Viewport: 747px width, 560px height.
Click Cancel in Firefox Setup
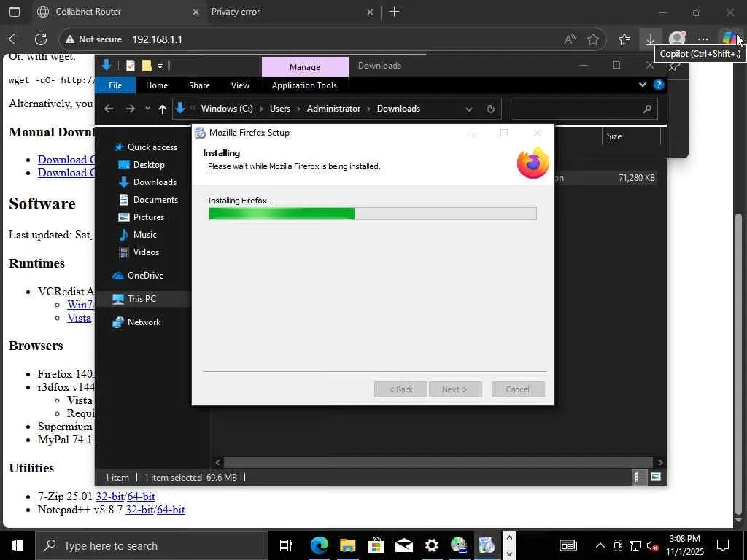(517, 389)
